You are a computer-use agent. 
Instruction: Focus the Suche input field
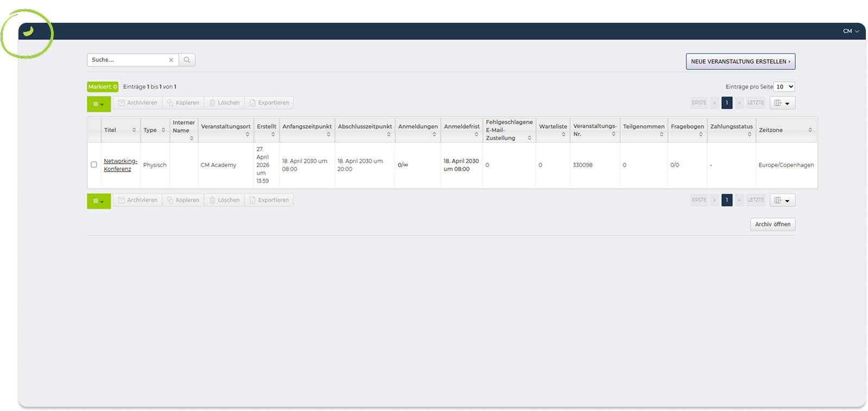(128, 60)
